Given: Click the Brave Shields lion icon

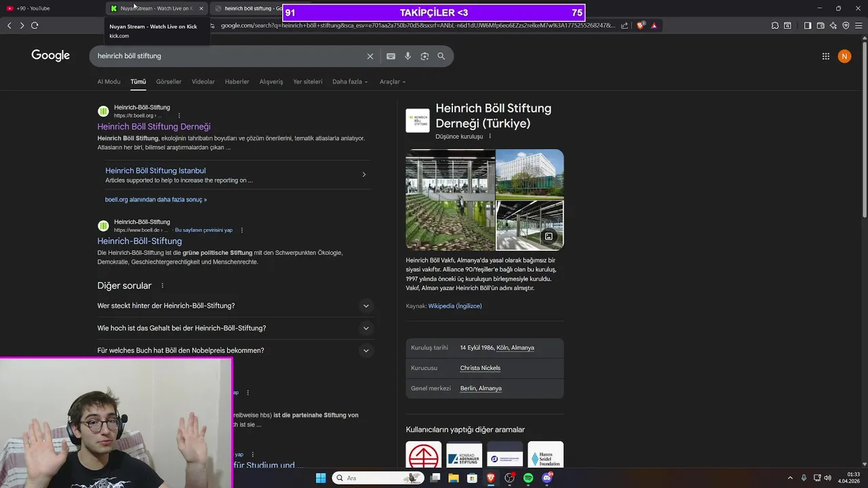Looking at the screenshot, I should point(641,26).
